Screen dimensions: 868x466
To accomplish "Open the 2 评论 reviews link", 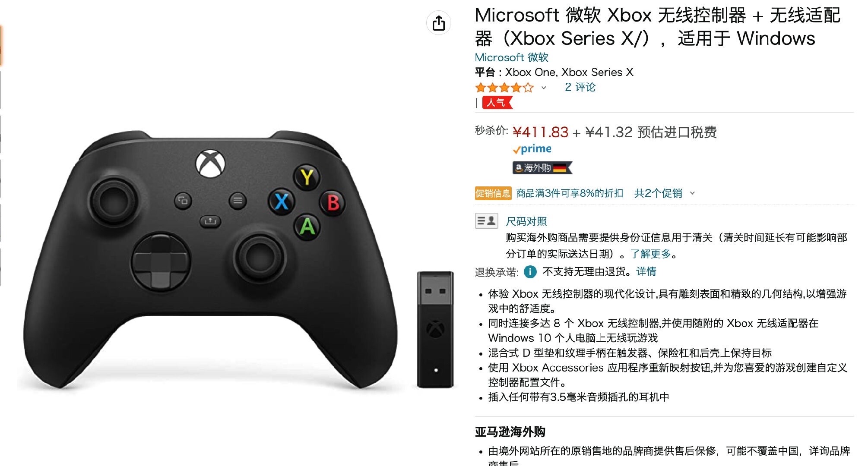I will (x=580, y=87).
